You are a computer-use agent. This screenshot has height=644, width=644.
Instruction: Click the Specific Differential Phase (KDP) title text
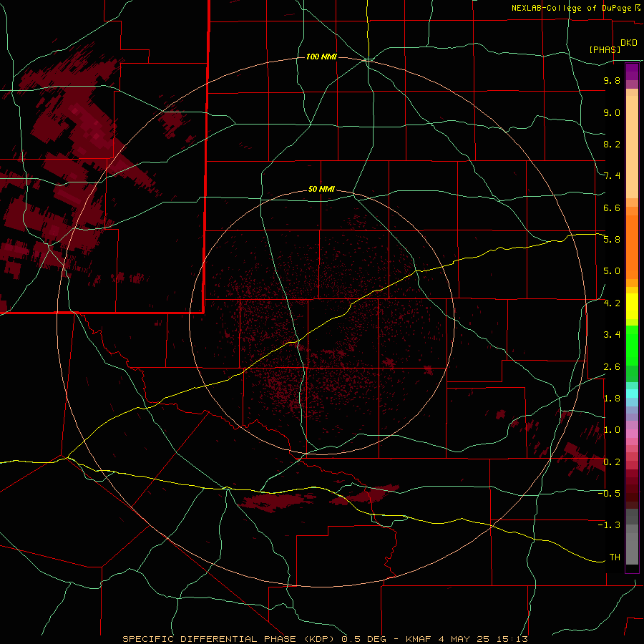point(228,639)
